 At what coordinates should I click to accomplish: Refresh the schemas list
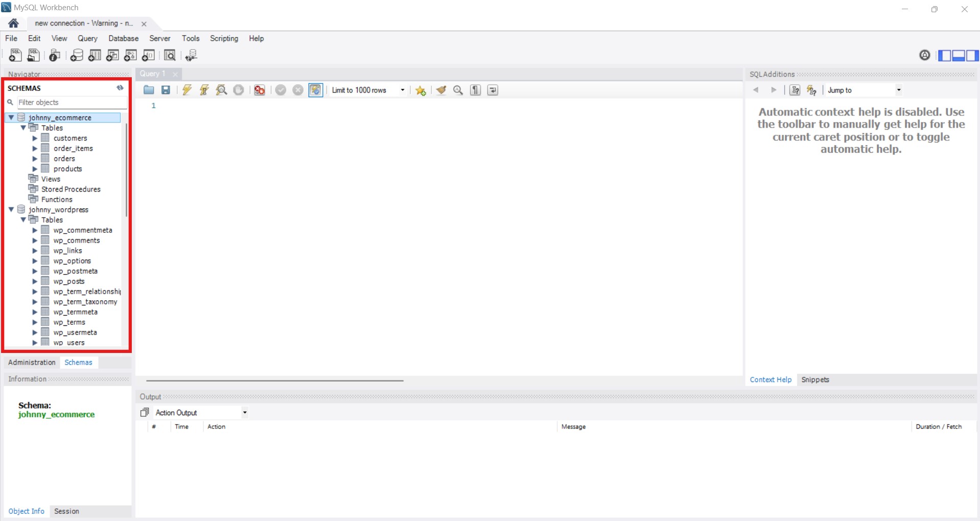120,88
